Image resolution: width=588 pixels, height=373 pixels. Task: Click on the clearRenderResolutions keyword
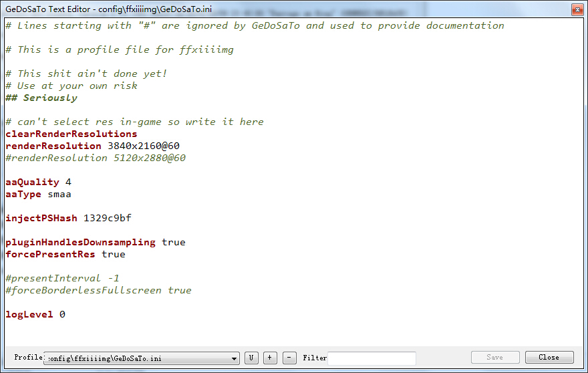pyautogui.click(x=71, y=134)
